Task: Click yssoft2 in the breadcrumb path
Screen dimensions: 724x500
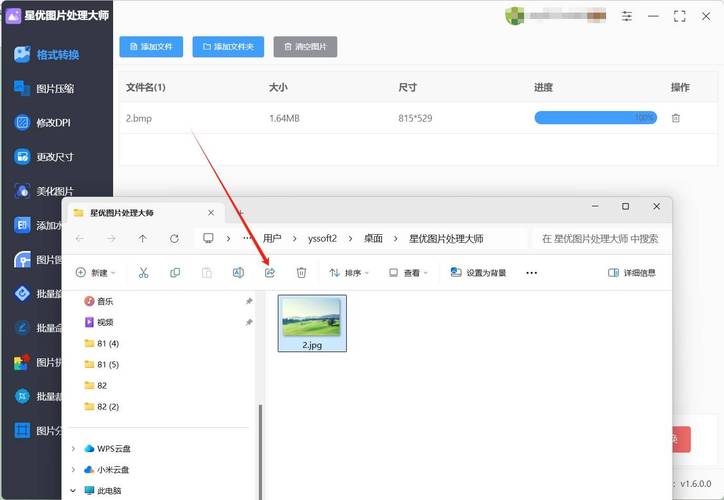Action: click(x=322, y=239)
